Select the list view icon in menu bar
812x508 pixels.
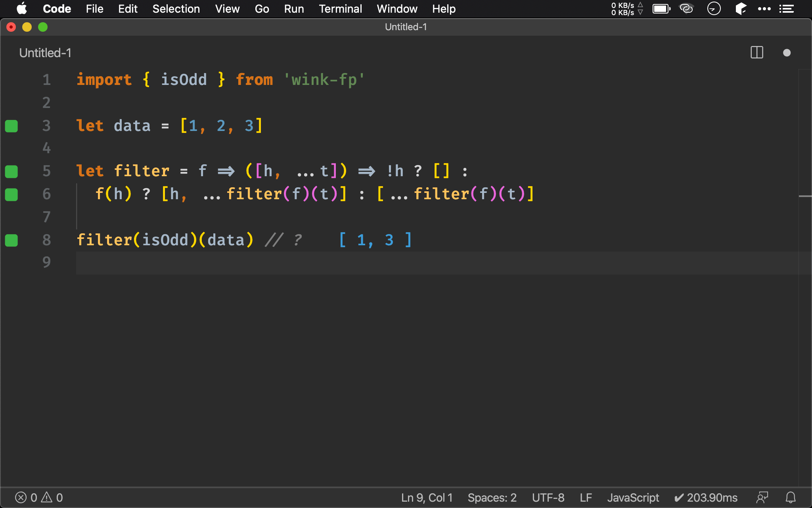click(787, 9)
